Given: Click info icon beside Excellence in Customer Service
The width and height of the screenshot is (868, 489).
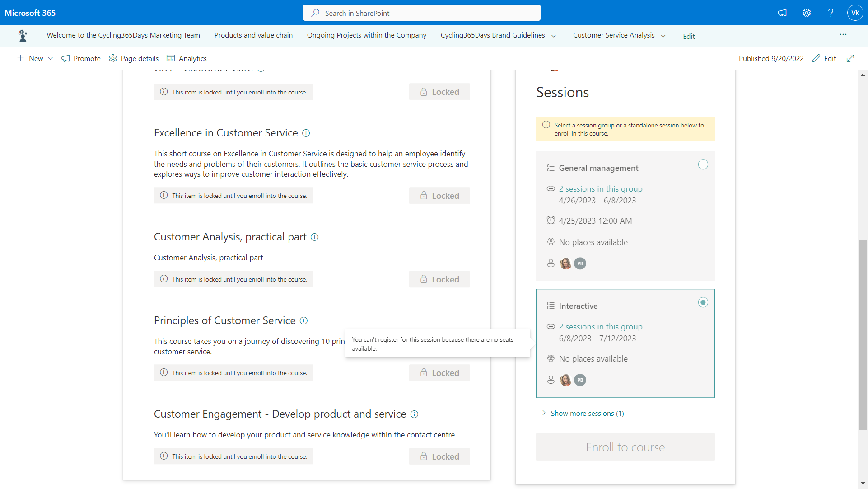Looking at the screenshot, I should (x=306, y=133).
